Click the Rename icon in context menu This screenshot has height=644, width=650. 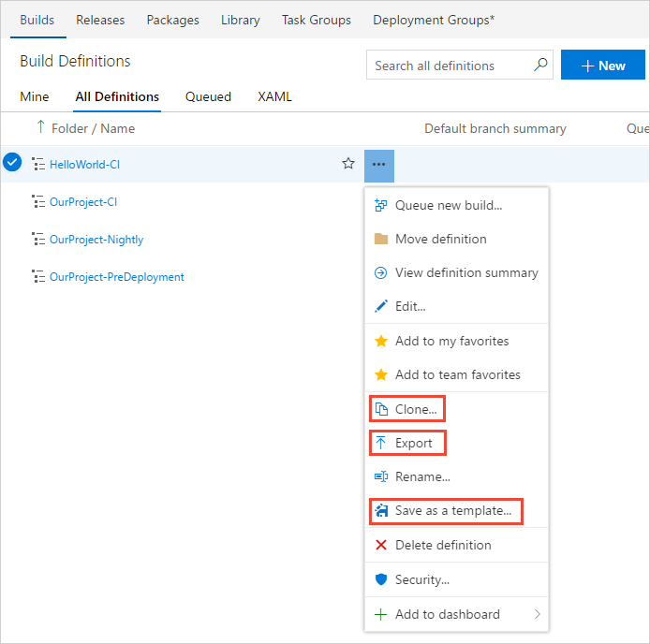pos(381,476)
